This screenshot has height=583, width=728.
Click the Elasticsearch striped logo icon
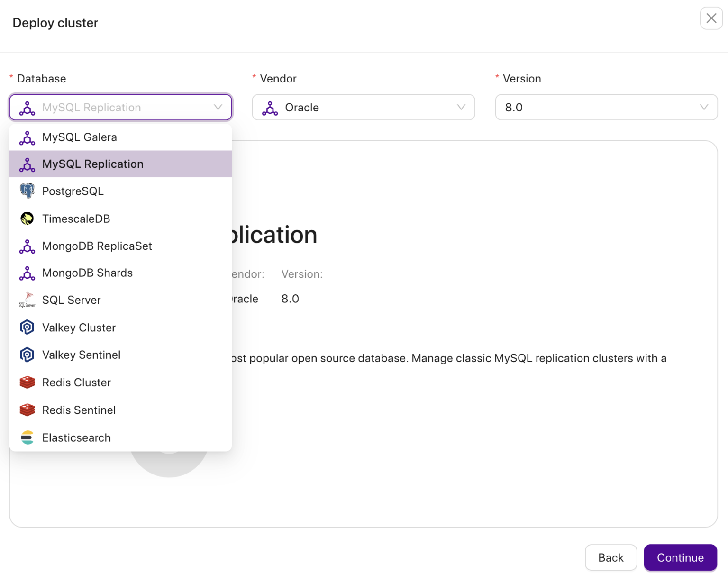(27, 437)
